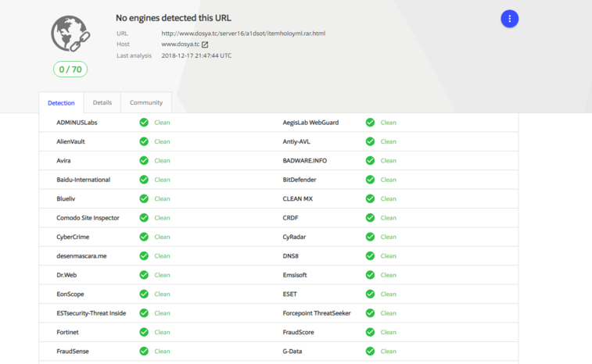The height and width of the screenshot is (364, 592).
Task: Click the Clean result for CyRadar
Action: 388,237
